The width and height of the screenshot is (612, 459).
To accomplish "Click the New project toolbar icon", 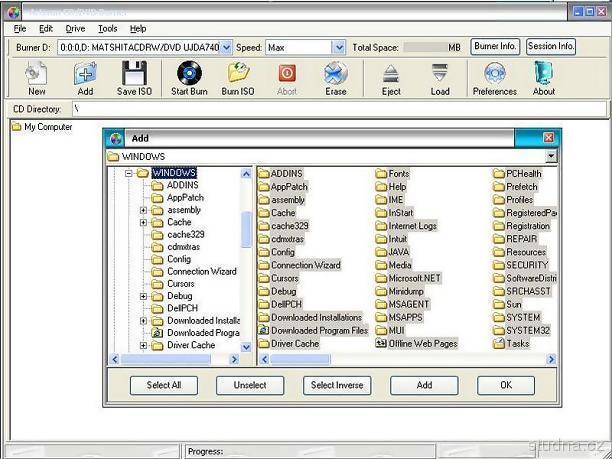I will pyautogui.click(x=36, y=78).
